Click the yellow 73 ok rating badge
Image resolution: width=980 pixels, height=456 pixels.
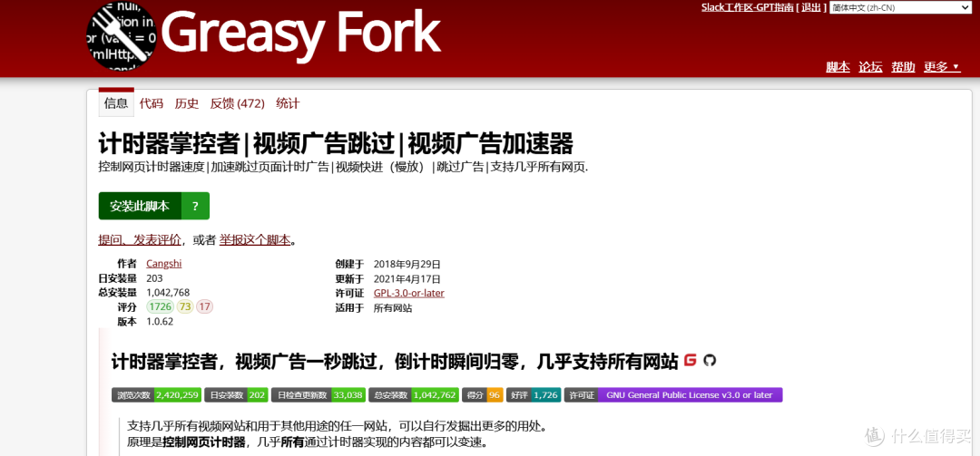tap(185, 306)
